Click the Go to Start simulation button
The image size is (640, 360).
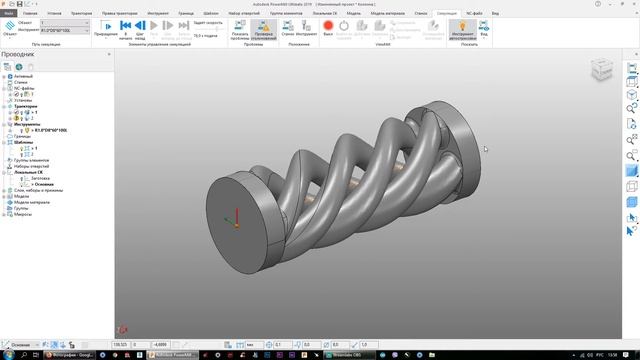pyautogui.click(x=125, y=29)
